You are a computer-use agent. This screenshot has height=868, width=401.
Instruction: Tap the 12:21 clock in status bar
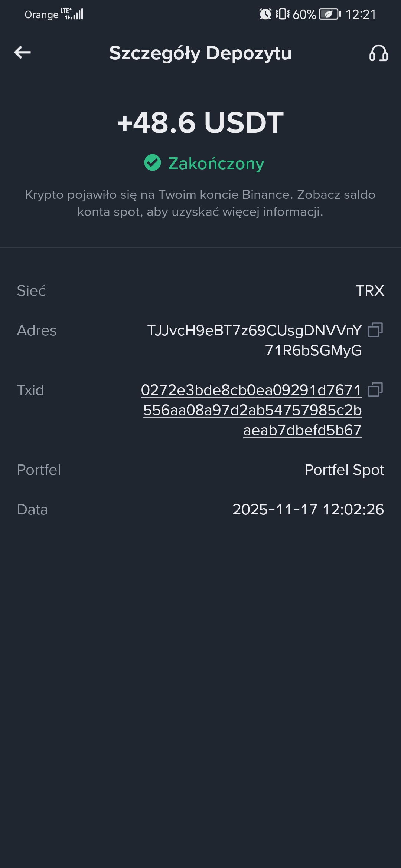[x=361, y=14]
